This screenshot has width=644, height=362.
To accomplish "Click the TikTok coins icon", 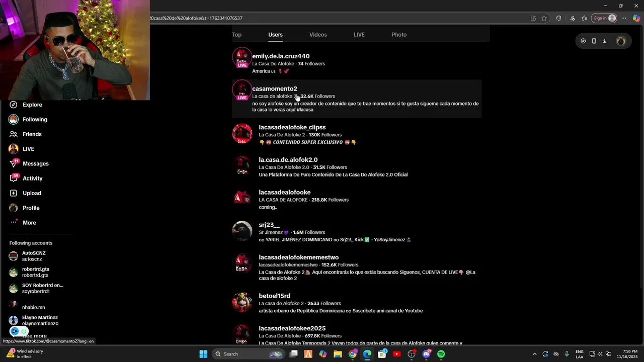I will pyautogui.click(x=583, y=41).
